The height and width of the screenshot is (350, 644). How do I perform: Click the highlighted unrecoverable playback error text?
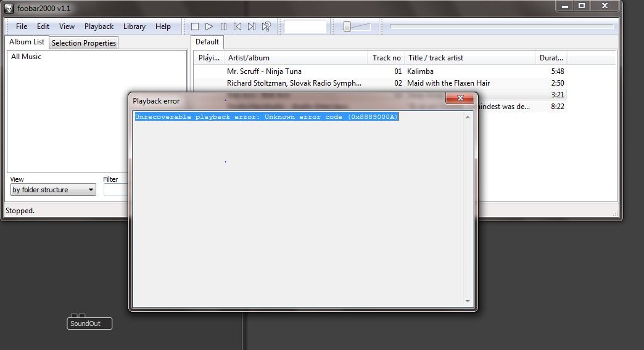pos(266,117)
